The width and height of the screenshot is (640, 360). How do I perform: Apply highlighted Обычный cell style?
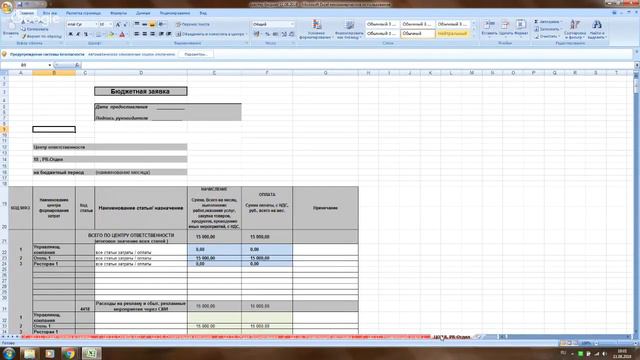pyautogui.click(x=418, y=33)
